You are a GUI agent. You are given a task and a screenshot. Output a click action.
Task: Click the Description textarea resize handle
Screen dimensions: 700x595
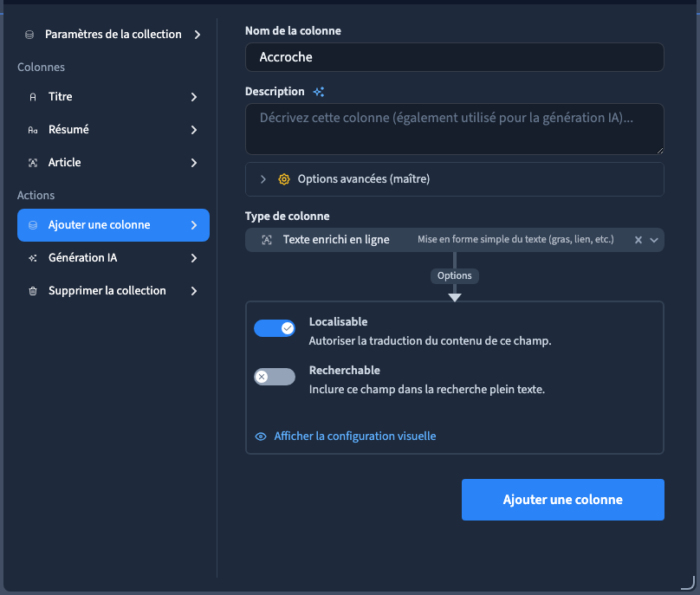[660, 151]
